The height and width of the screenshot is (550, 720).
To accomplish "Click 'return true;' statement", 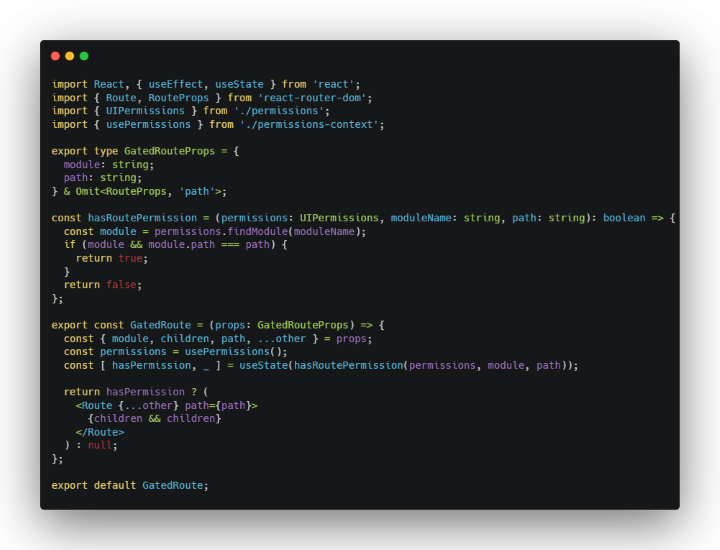I will coord(112,258).
